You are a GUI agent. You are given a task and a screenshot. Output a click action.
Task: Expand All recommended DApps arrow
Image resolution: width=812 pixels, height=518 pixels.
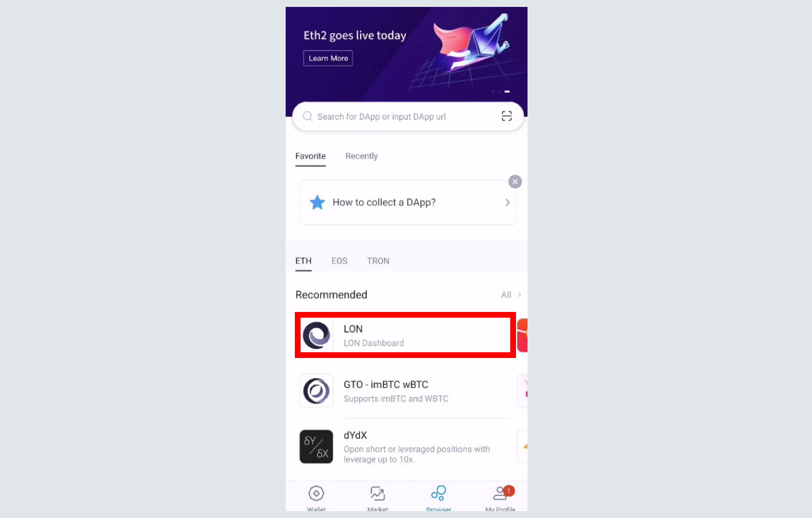coord(519,295)
